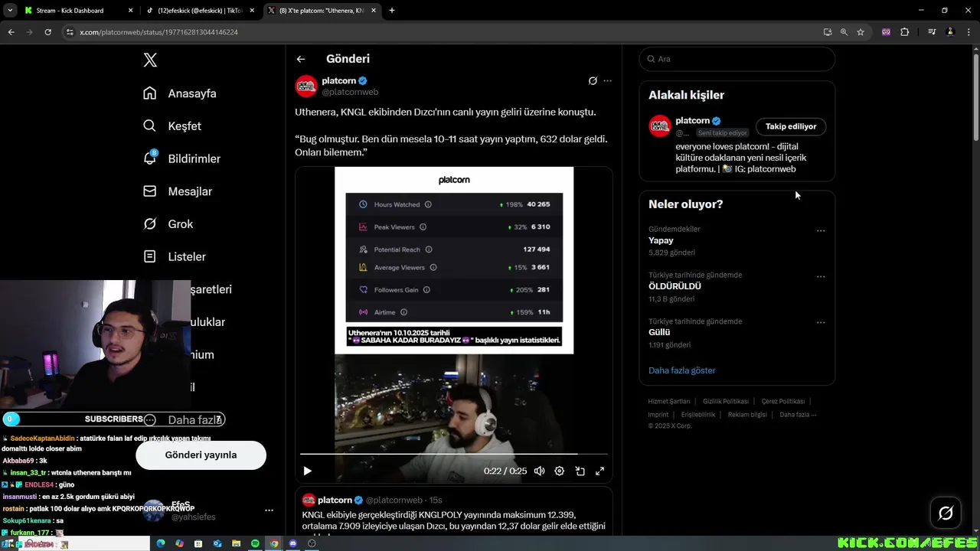
Task: Open Keşfet explore page
Action: coord(172,126)
